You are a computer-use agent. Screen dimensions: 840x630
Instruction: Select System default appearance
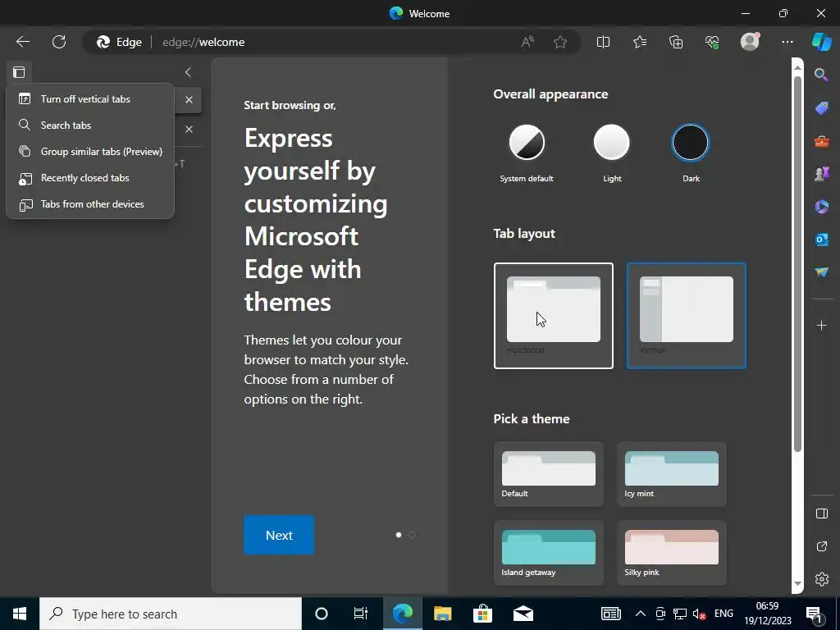(x=527, y=143)
